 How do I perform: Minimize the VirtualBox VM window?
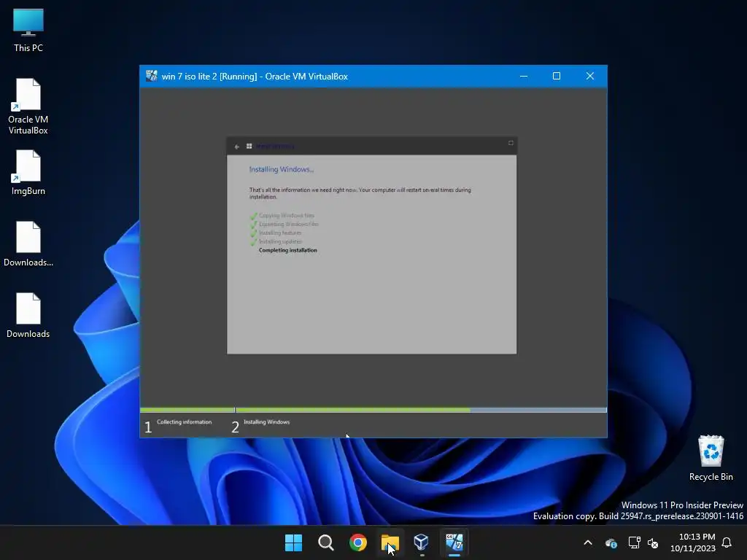pyautogui.click(x=524, y=76)
